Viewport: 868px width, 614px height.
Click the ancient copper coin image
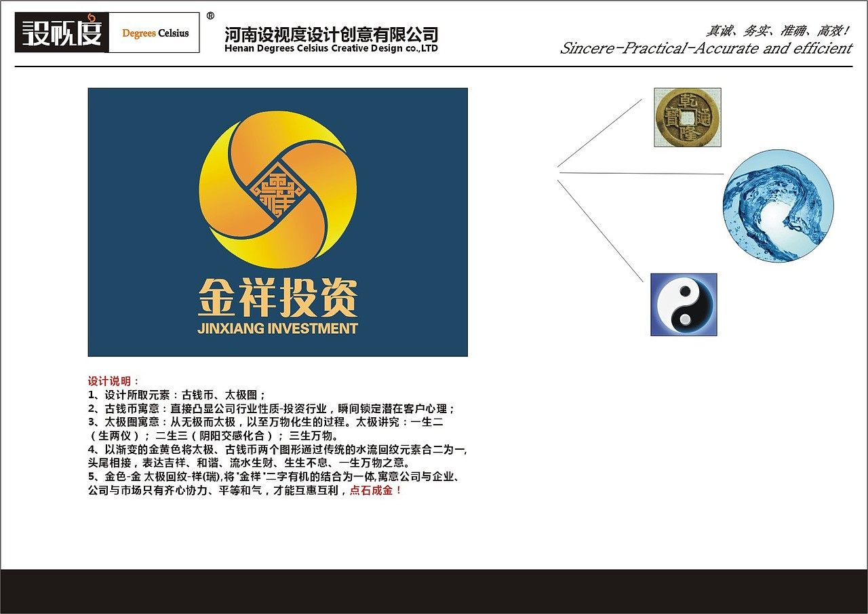tap(687, 118)
